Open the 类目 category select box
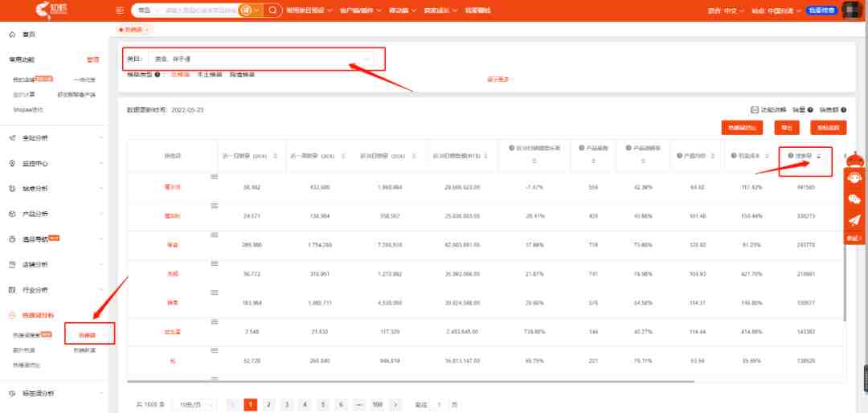 [260, 59]
